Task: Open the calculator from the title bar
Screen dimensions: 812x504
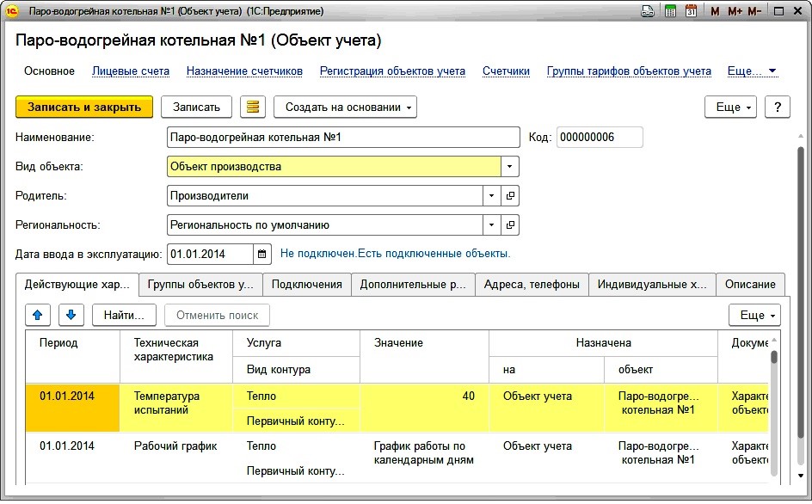Action: pos(669,11)
